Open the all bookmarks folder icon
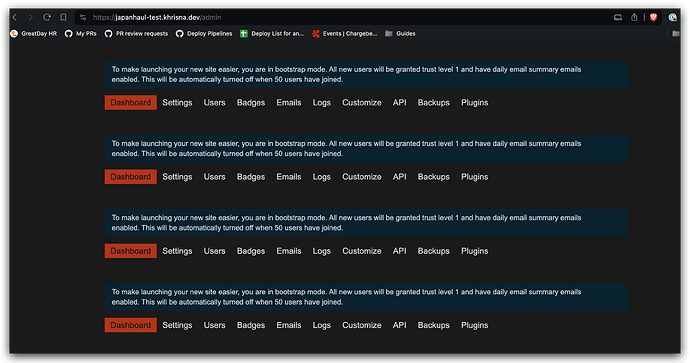Screen dimensions: 690x363 point(675,33)
